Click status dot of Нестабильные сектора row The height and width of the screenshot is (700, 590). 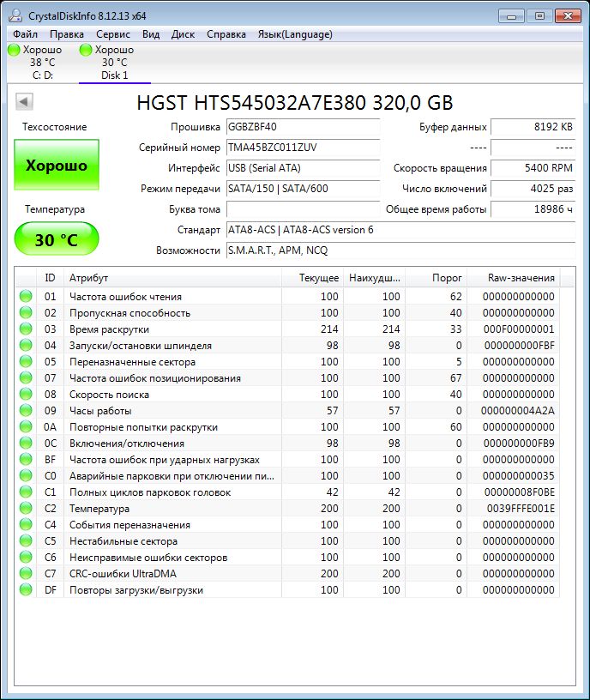click(26, 540)
